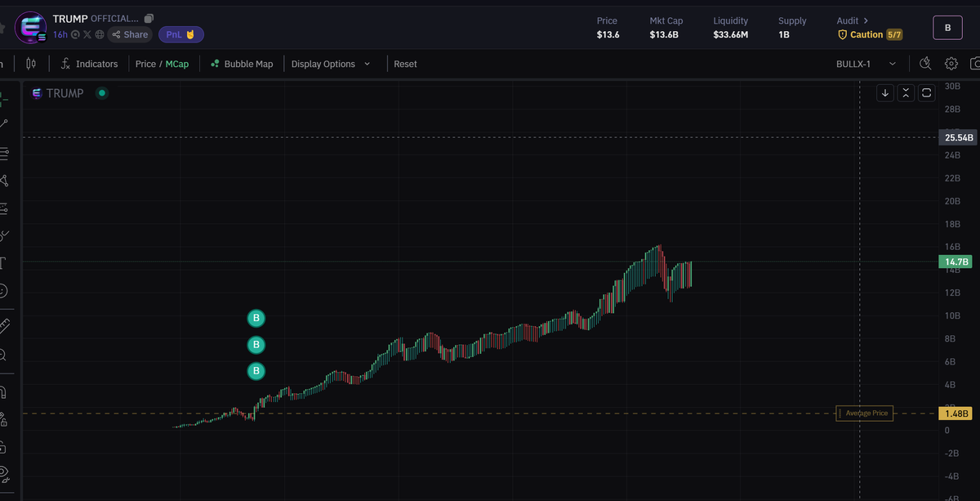This screenshot has height=501, width=980.
Task: Open the Bubble Map view
Action: (242, 64)
